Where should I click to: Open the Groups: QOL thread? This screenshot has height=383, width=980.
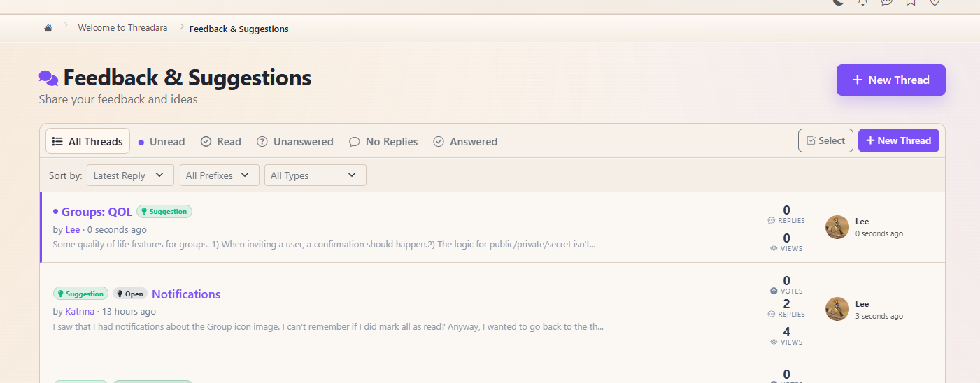(x=97, y=212)
